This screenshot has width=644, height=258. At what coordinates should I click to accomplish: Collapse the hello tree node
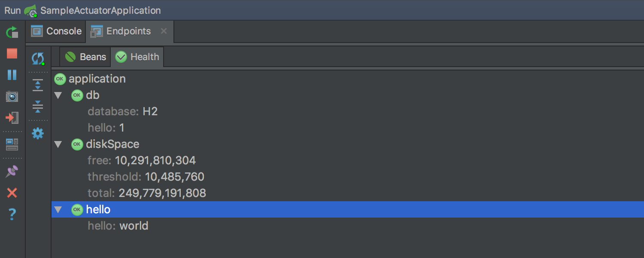(58, 209)
